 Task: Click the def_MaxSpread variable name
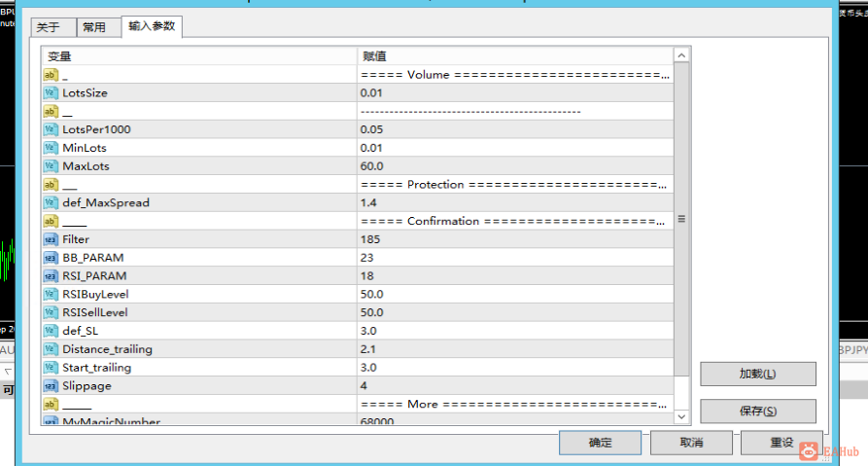(106, 202)
